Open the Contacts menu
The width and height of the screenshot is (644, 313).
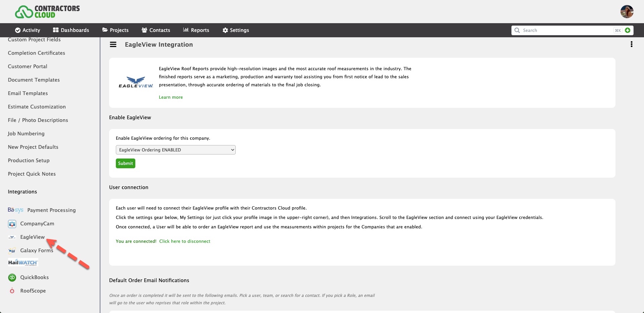(156, 30)
